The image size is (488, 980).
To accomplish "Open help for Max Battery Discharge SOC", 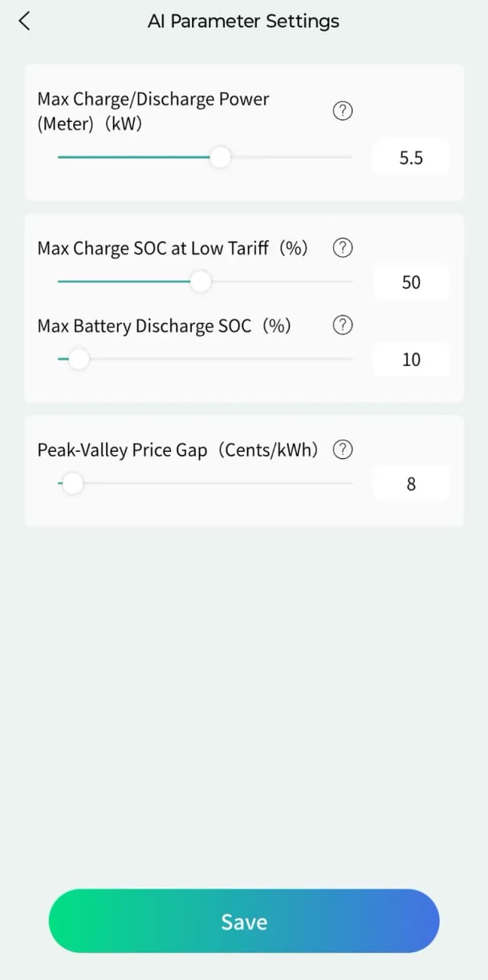I will tap(342, 325).
